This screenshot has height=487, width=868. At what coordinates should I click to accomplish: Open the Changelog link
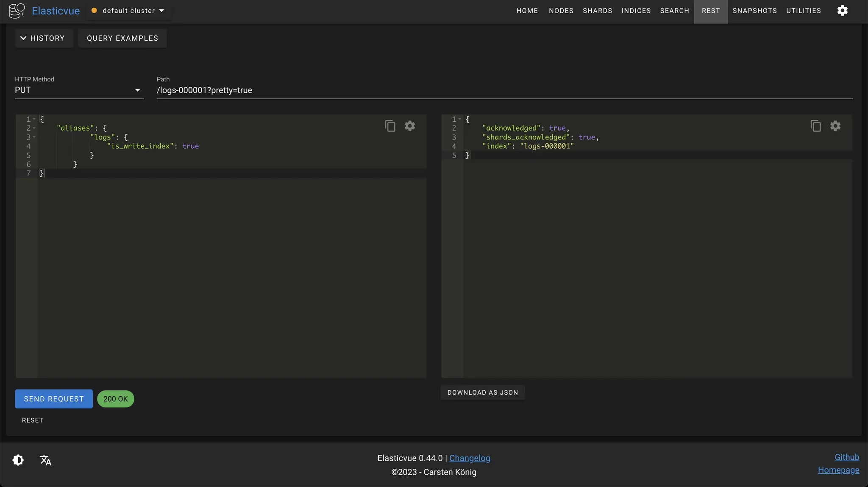tap(470, 458)
